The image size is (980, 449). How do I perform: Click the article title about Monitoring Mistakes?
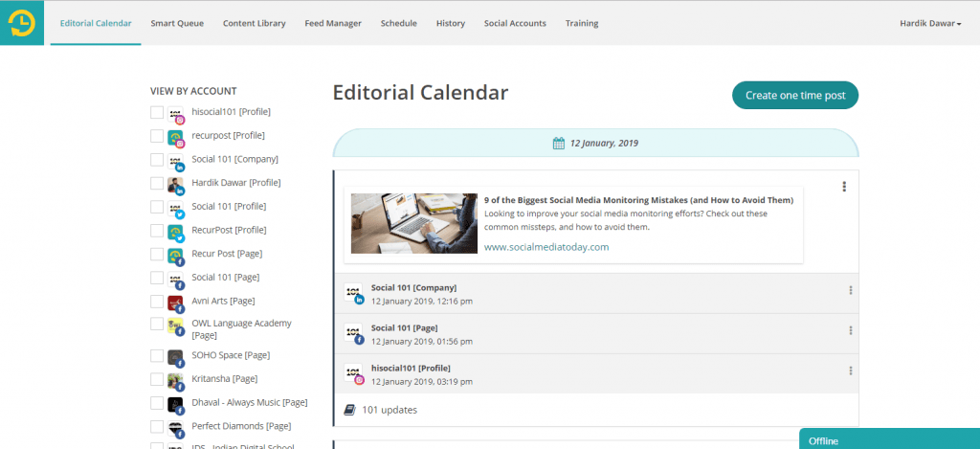tap(638, 200)
